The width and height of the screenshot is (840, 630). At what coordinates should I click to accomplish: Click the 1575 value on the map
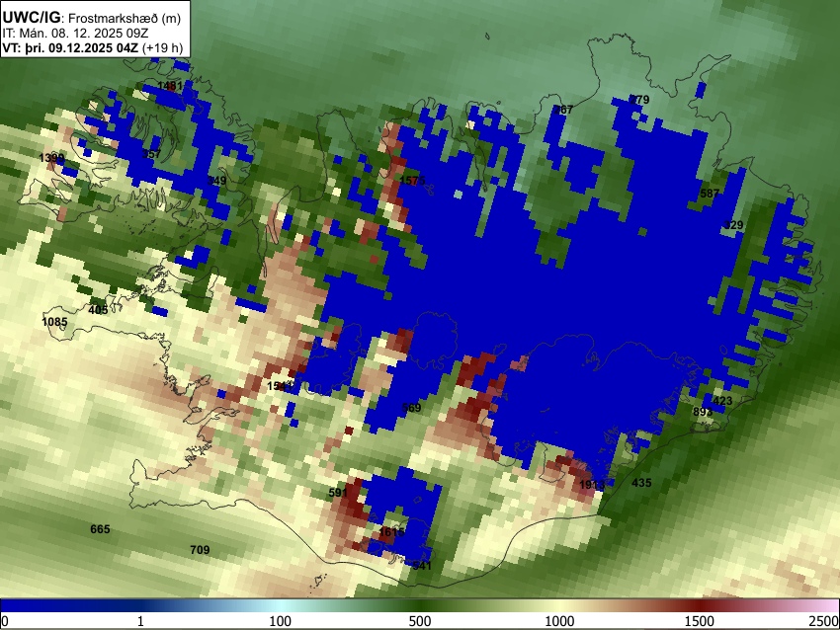pyautogui.click(x=412, y=181)
